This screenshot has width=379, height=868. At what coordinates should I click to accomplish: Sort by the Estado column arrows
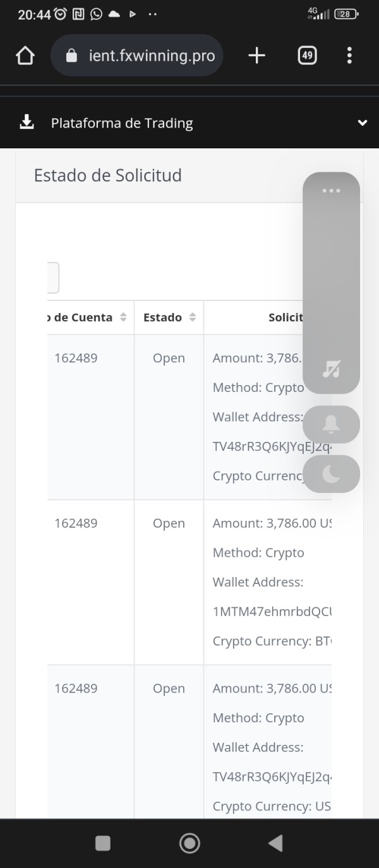point(193,318)
